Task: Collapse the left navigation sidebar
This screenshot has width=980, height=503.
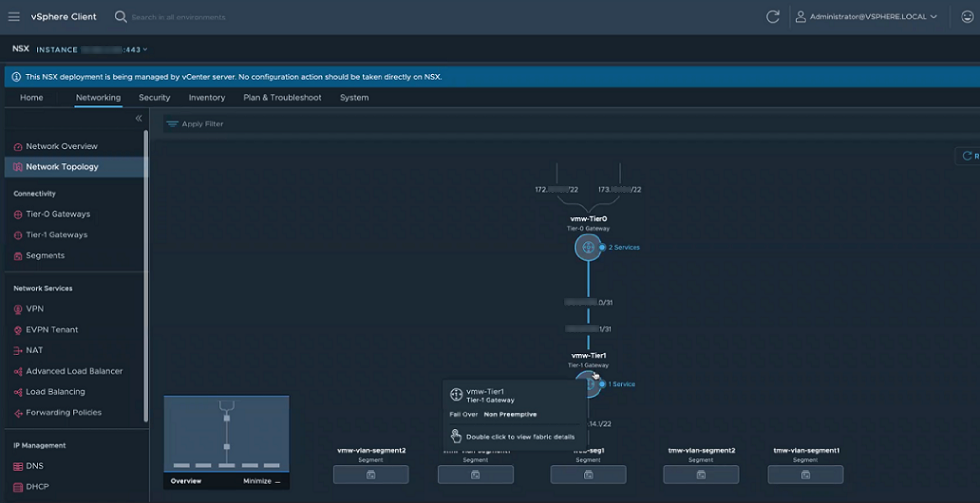Action: click(x=139, y=118)
